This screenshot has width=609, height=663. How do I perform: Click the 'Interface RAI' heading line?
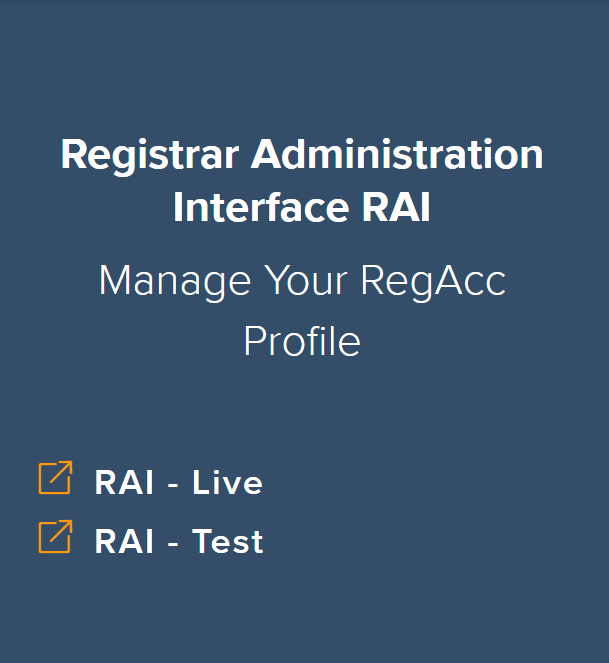(x=302, y=208)
